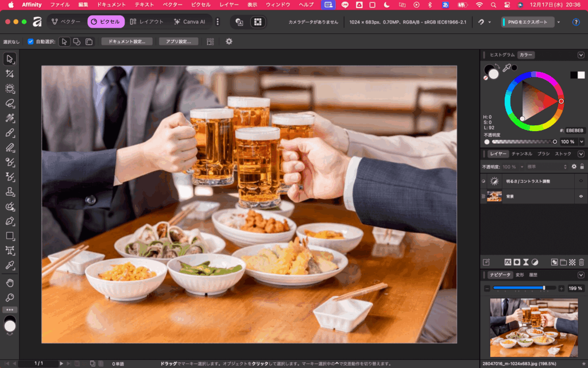The width and height of the screenshot is (588, 368).
Task: Choose the Hand (pan) tool
Action: (x=10, y=282)
